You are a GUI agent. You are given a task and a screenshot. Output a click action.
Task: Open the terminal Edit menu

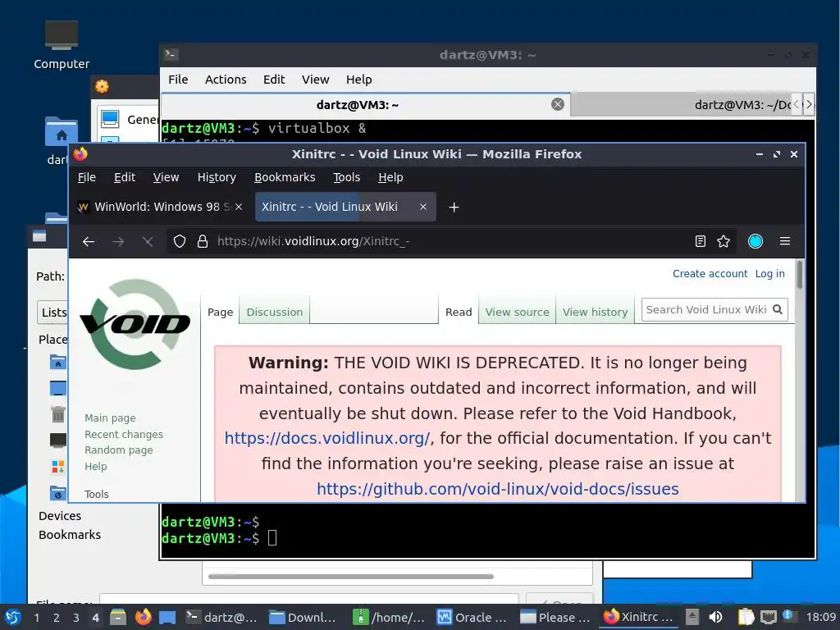(x=274, y=80)
